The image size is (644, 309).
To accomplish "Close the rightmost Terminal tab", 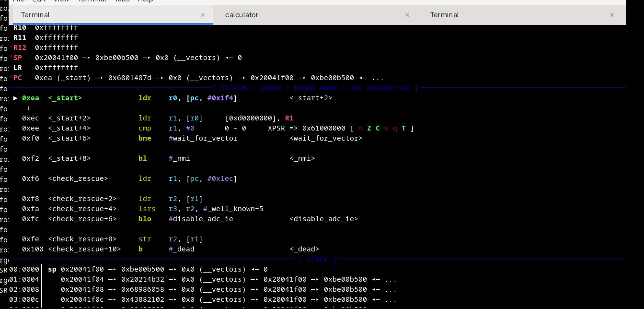I will (x=612, y=15).
